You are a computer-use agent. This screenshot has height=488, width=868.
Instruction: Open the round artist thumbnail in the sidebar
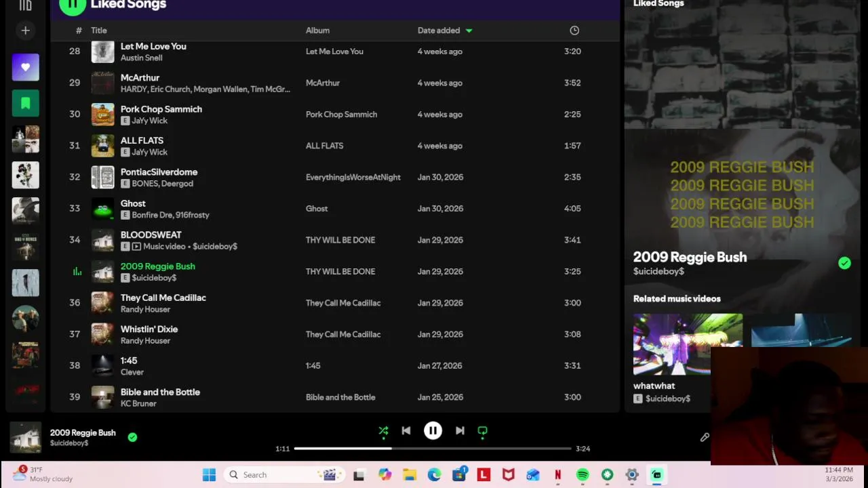click(26, 319)
